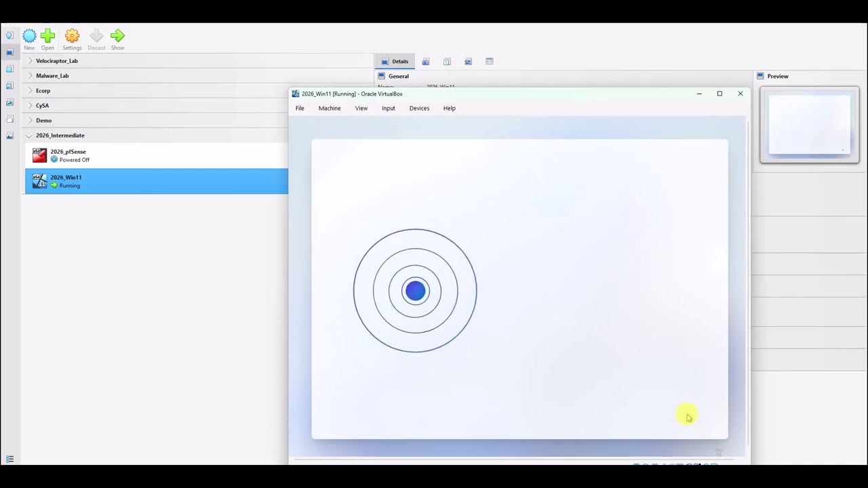Click the General section monitor icon

382,77
